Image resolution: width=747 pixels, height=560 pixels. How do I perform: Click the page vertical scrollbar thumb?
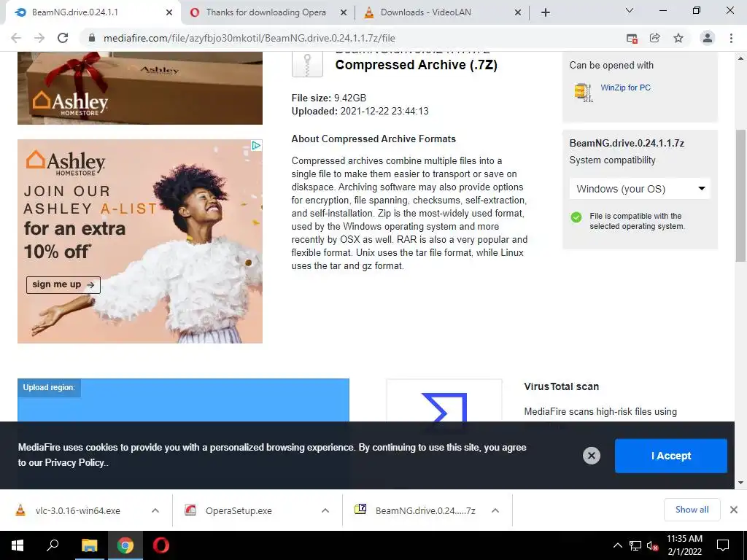click(x=740, y=195)
